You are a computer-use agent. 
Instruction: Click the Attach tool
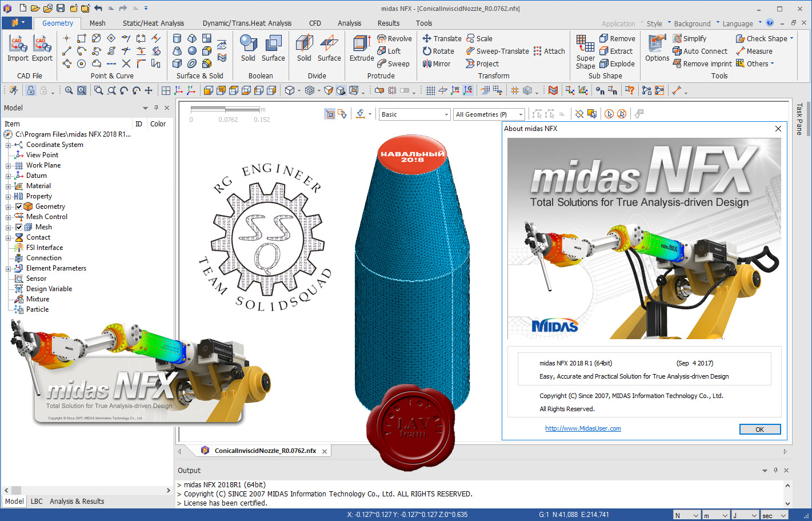pyautogui.click(x=549, y=51)
